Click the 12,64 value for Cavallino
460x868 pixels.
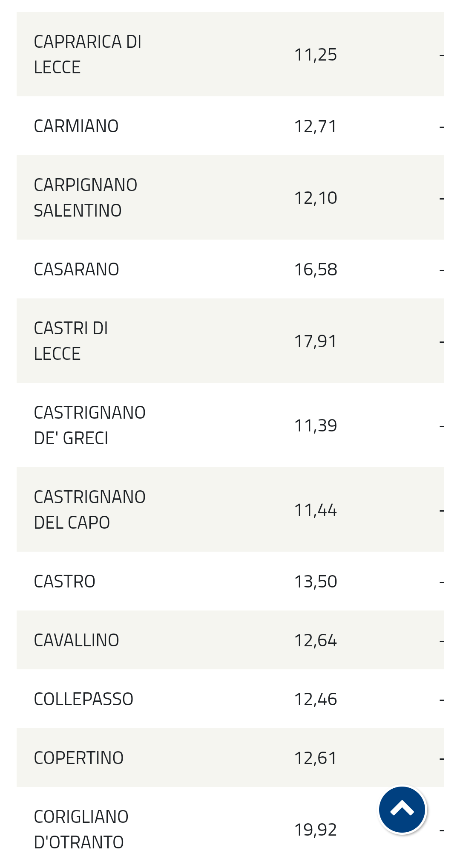(316, 640)
